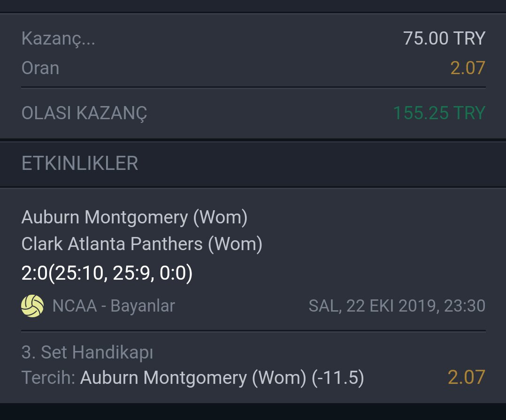Click the volleyball sport icon
506x420 pixels.
(x=32, y=306)
